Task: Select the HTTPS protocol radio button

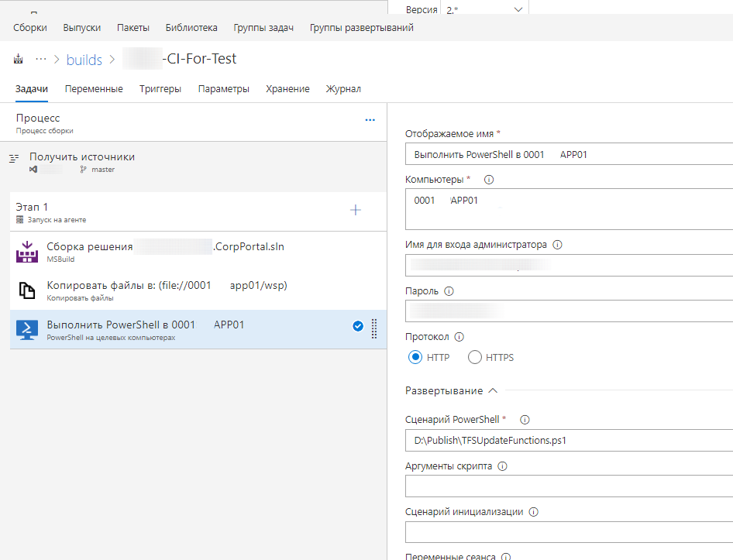Action: (475, 357)
